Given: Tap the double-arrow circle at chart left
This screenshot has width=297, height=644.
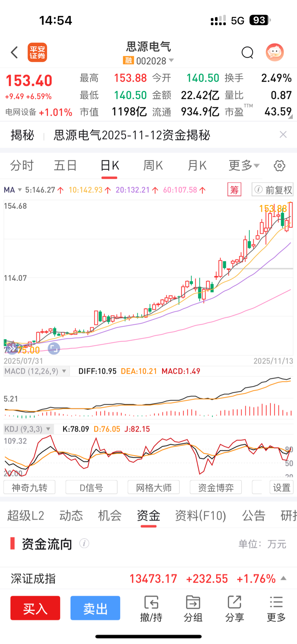Looking at the screenshot, I should [x=12, y=348].
